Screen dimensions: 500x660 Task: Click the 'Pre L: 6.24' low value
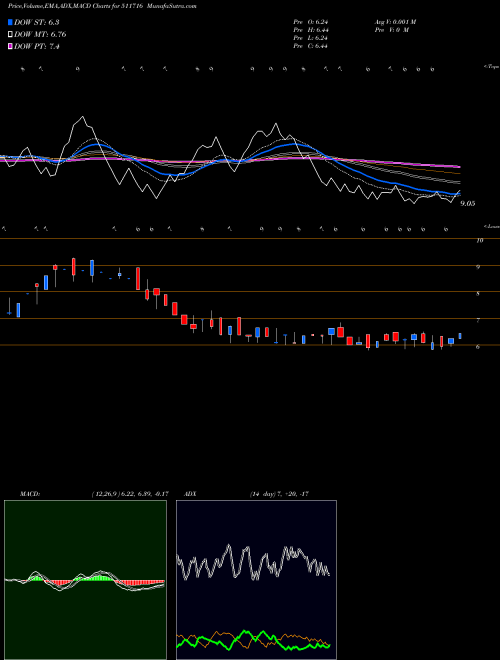(x=311, y=38)
